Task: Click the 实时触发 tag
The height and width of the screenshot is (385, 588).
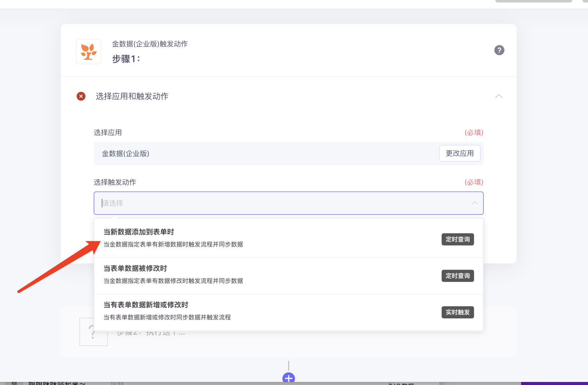Action: (458, 312)
